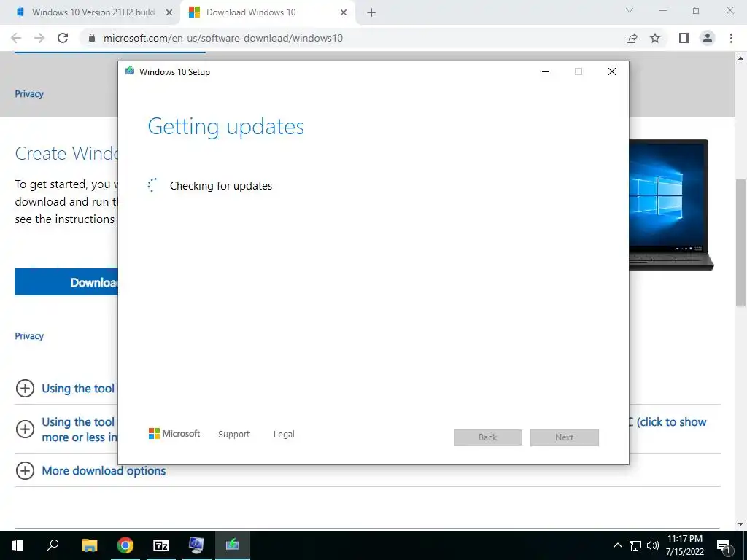
Task: Click blue Download button on webpage
Action: (x=66, y=282)
